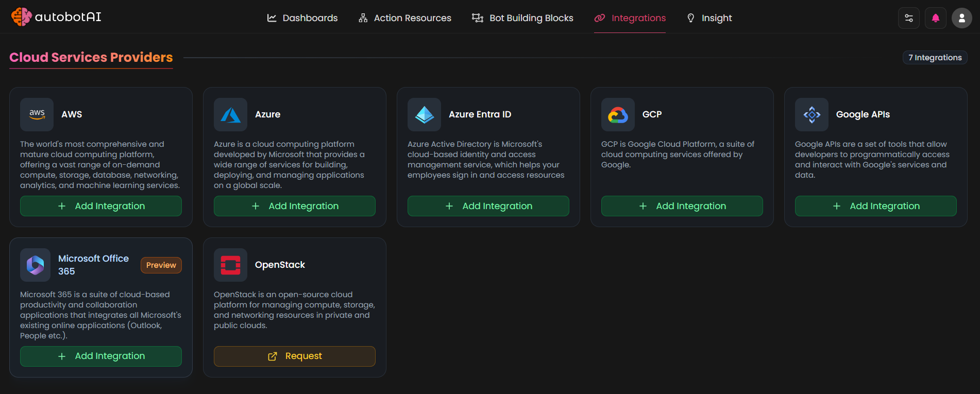Click the autobotAI brain logo
Image resolution: width=980 pixels, height=394 pixels.
(21, 17)
